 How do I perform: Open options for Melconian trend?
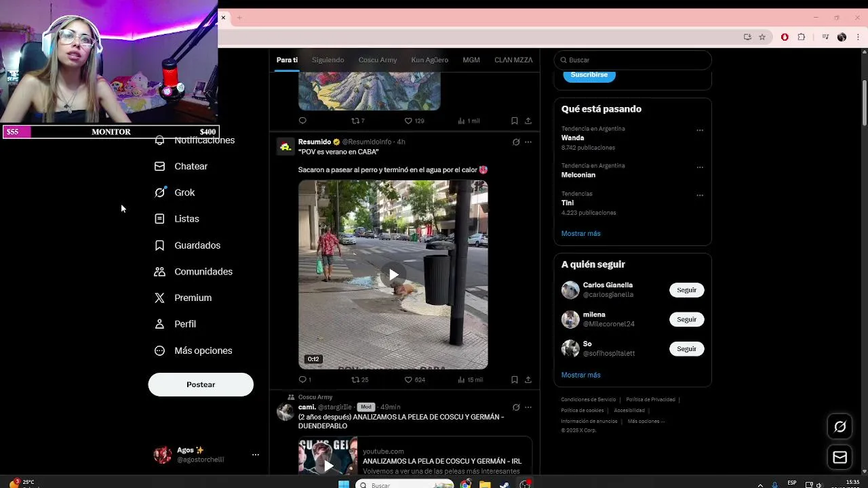coord(700,167)
